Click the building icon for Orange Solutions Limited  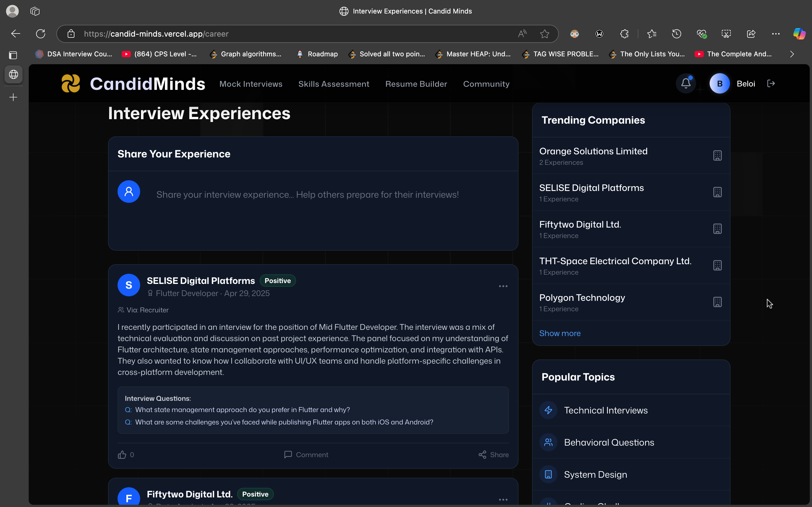point(717,155)
